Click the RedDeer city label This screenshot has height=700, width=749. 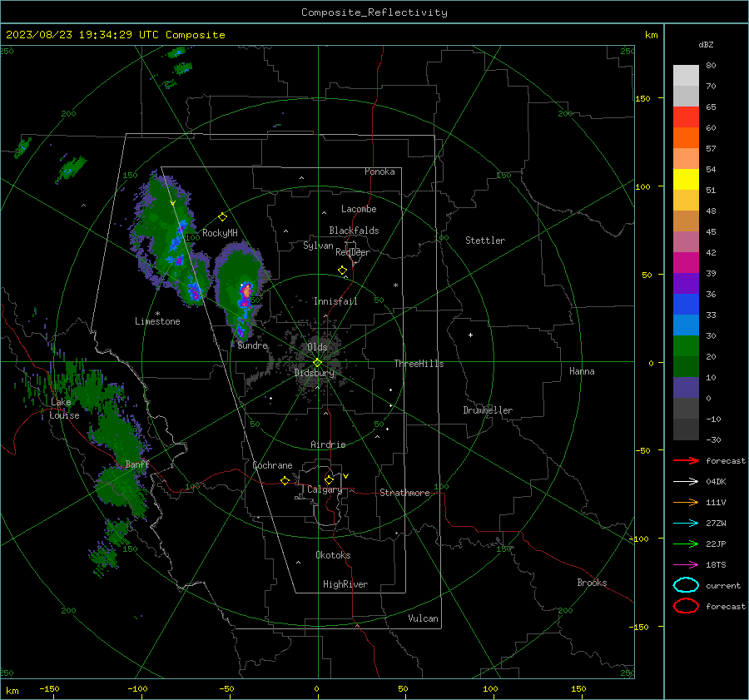coord(353,252)
